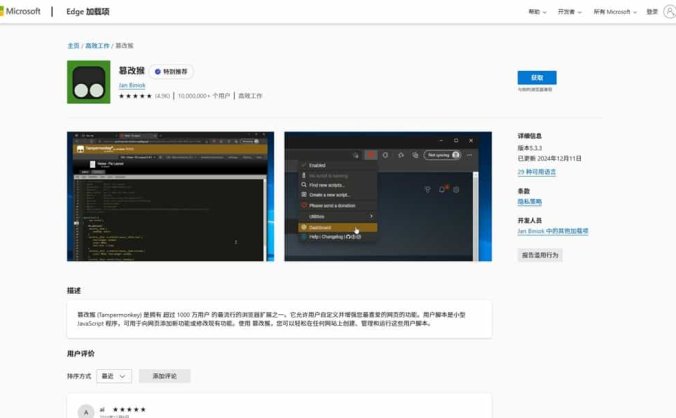This screenshot has width=676, height=418.
Task: Go to the 主页 breadcrumb link
Action: pos(73,46)
